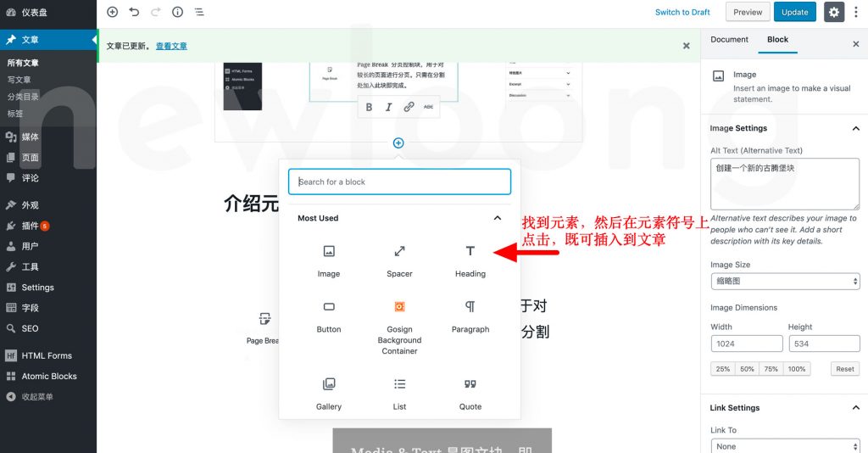The height and width of the screenshot is (453, 868).
Task: Click the Search for a block field
Action: pos(399,182)
